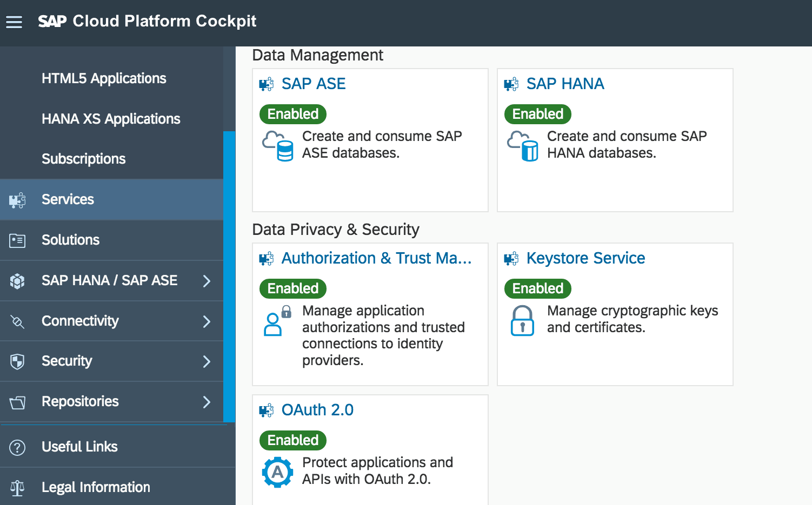Image resolution: width=812 pixels, height=505 pixels.
Task: Click puzzle icon beside Keystore Service title
Action: tap(511, 259)
